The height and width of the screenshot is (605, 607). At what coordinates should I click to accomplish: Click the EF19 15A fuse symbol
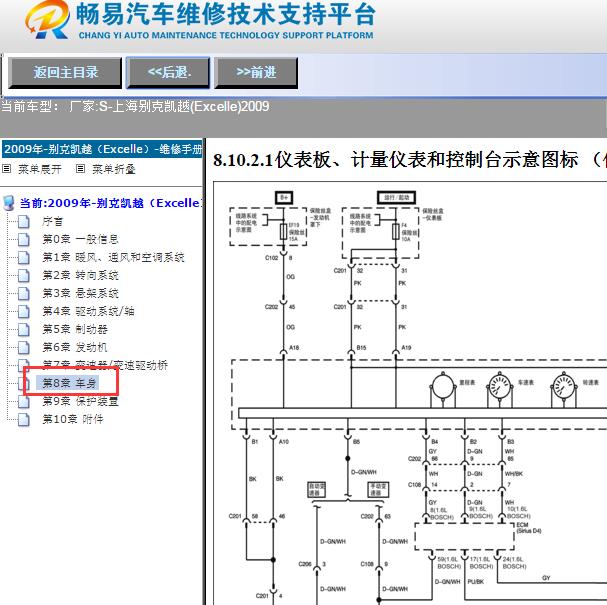coord(283,231)
